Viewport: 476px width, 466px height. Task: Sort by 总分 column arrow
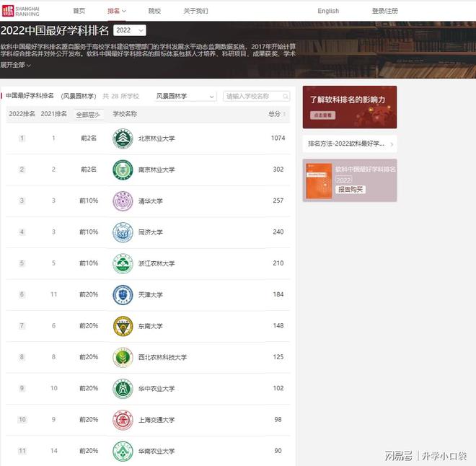coord(284,114)
